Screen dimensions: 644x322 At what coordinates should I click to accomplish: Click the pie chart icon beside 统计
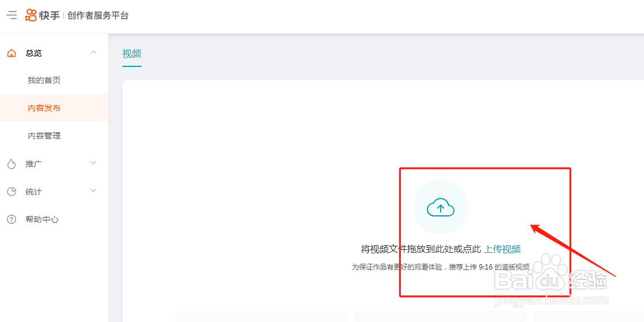(12, 192)
